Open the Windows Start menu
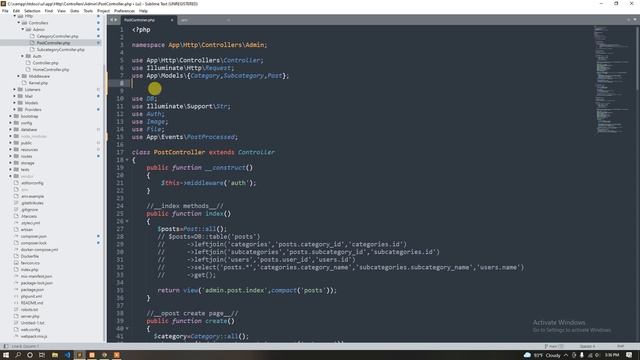Viewport: 640px width, 360px height. tap(6, 355)
